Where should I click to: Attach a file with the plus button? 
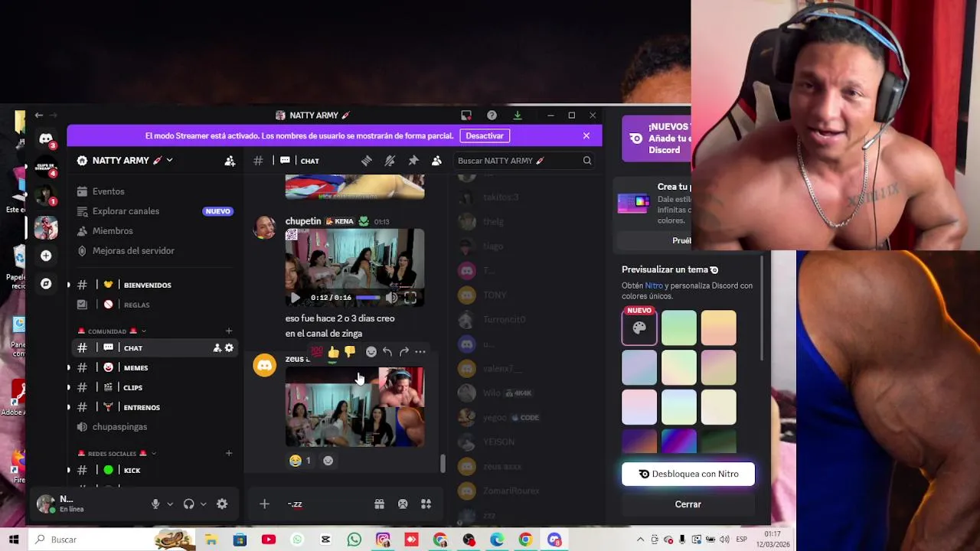coord(264,504)
